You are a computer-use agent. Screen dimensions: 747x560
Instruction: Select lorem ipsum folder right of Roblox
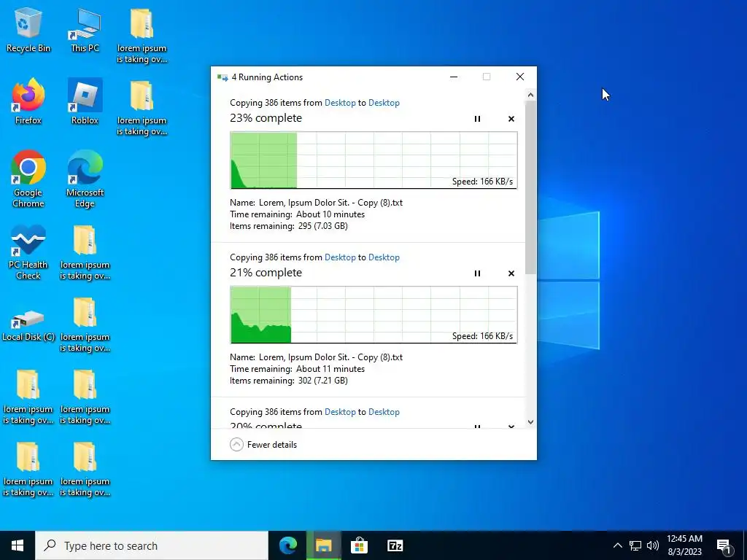142,108
